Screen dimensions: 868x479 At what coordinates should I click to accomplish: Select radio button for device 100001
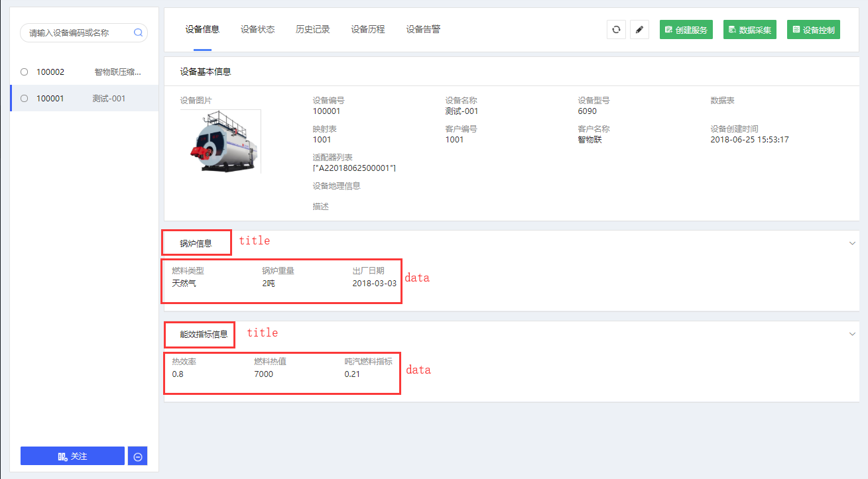point(25,98)
